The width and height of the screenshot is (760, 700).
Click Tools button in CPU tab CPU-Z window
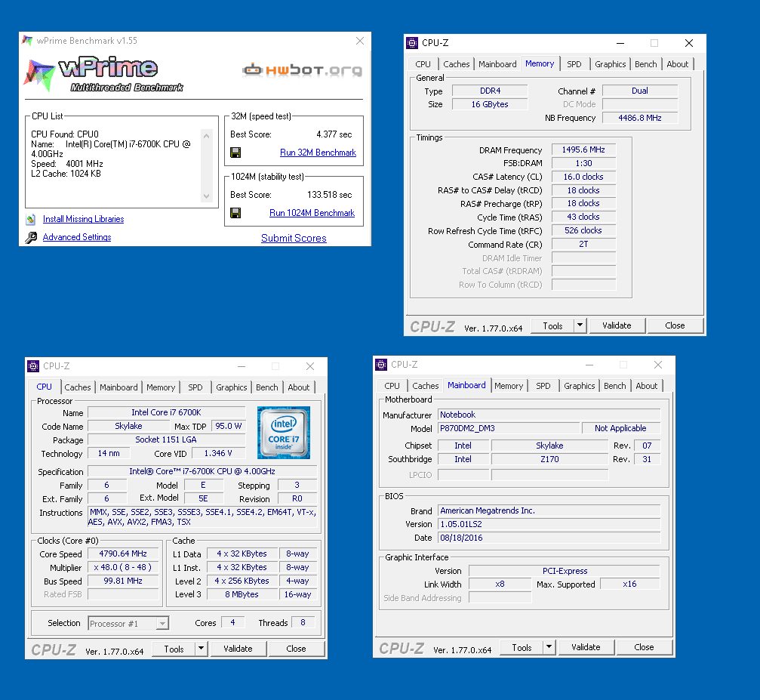tap(174, 649)
